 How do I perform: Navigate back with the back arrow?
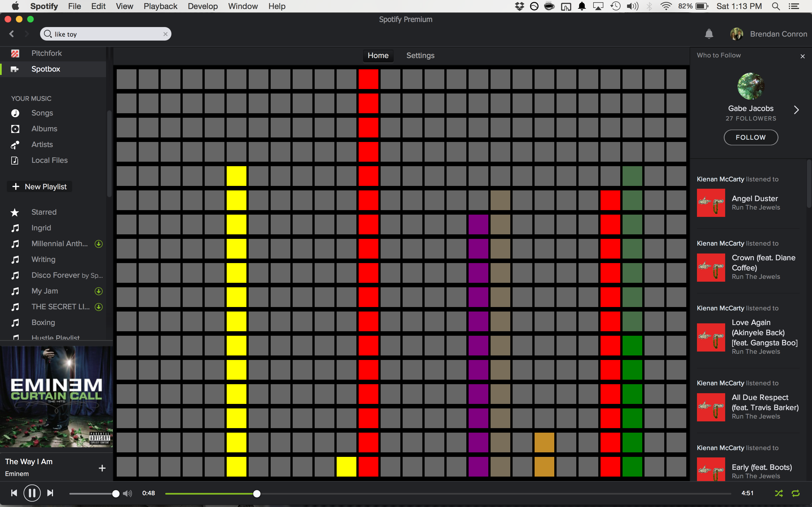(x=12, y=34)
